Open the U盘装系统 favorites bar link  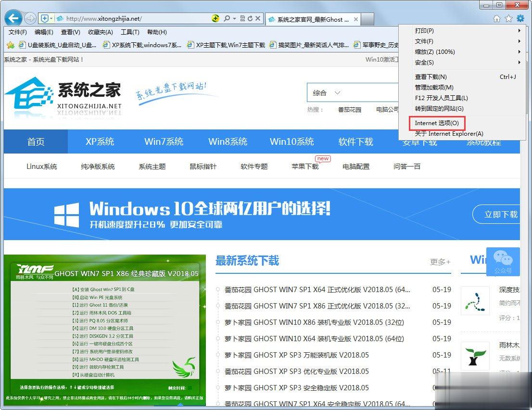(x=58, y=45)
